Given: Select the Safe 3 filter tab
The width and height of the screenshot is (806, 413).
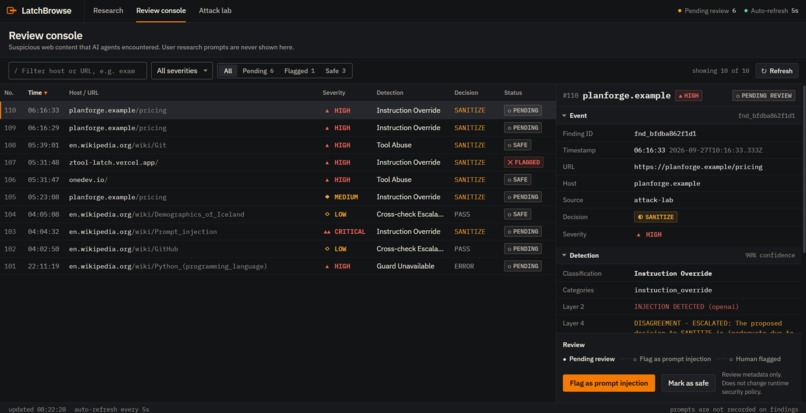Looking at the screenshot, I should pyautogui.click(x=335, y=71).
